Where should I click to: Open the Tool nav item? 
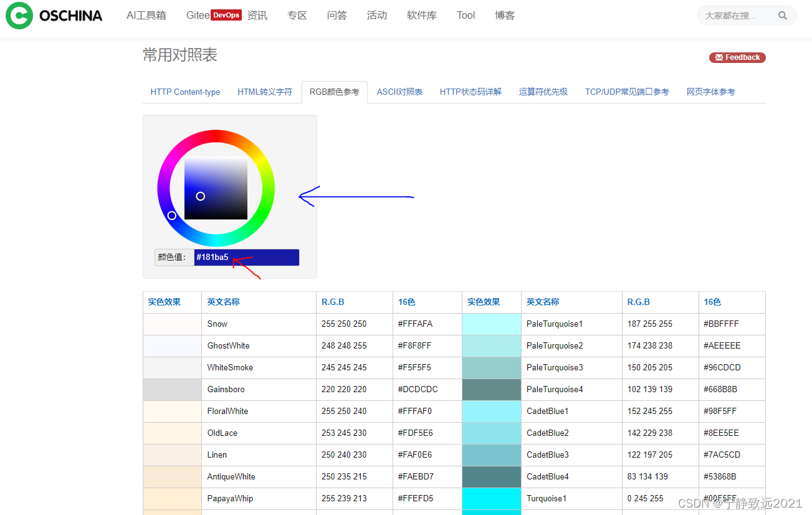coord(466,16)
